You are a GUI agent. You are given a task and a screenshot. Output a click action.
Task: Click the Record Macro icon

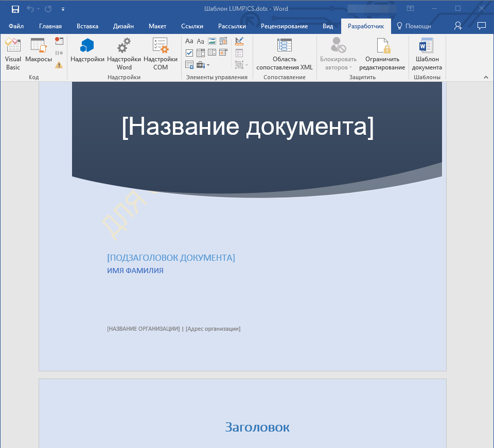(x=59, y=42)
